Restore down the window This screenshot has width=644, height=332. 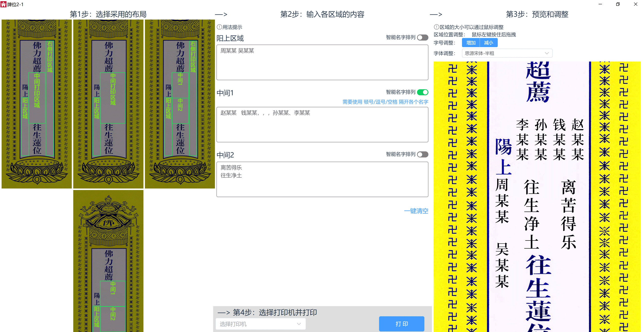tap(618, 4)
